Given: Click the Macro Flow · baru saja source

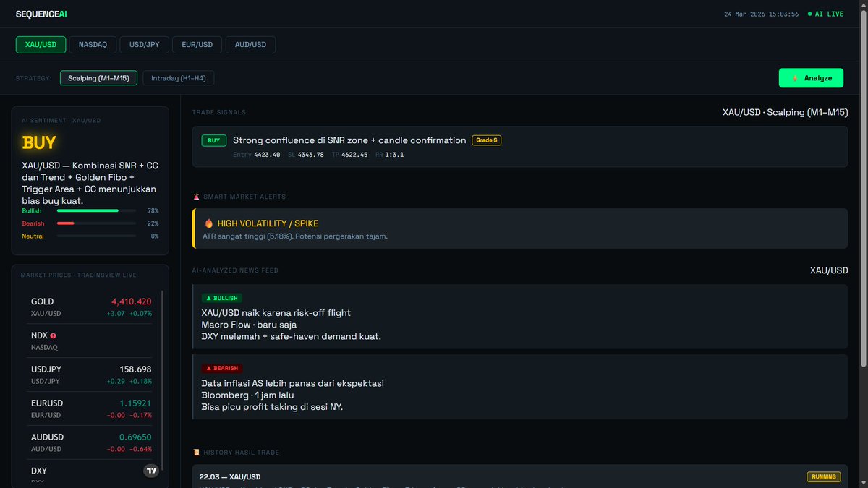Looking at the screenshot, I should click(x=249, y=325).
